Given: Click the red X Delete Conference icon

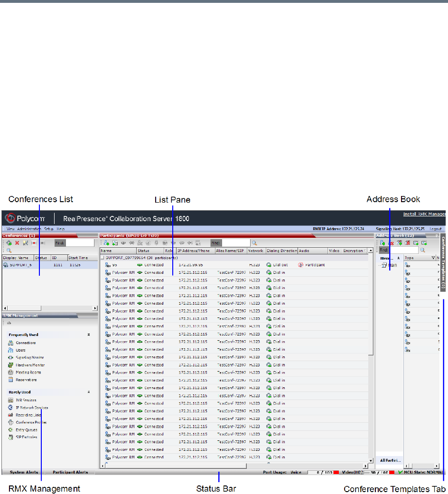Looking at the screenshot, I should (x=18, y=243).
